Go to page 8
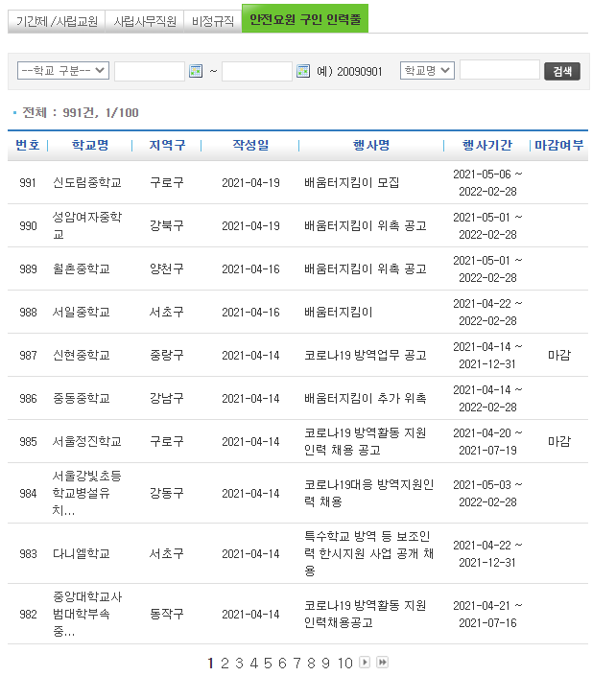The image size is (616, 676). click(x=311, y=664)
